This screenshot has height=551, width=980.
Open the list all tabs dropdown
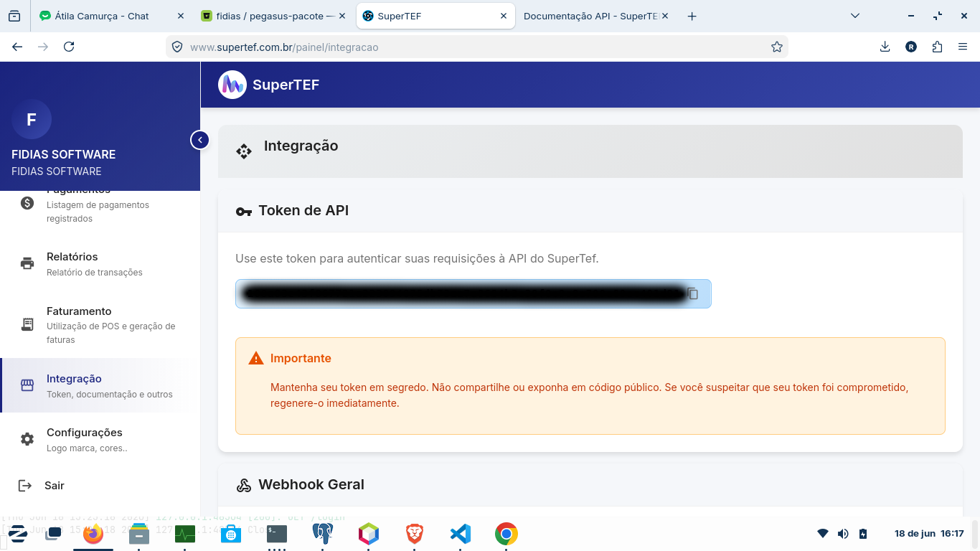pos(854,16)
